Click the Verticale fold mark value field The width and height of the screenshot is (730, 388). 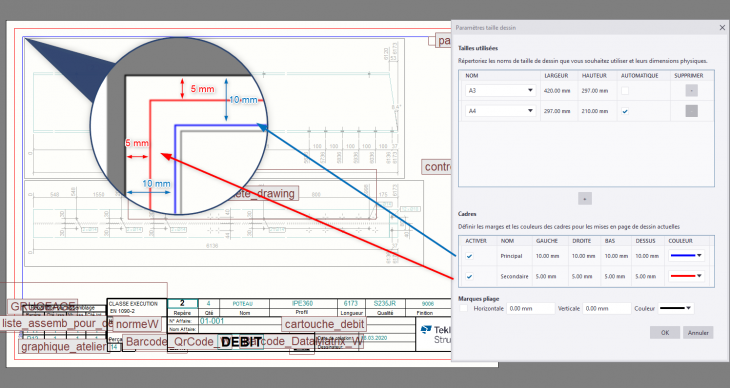click(607, 308)
